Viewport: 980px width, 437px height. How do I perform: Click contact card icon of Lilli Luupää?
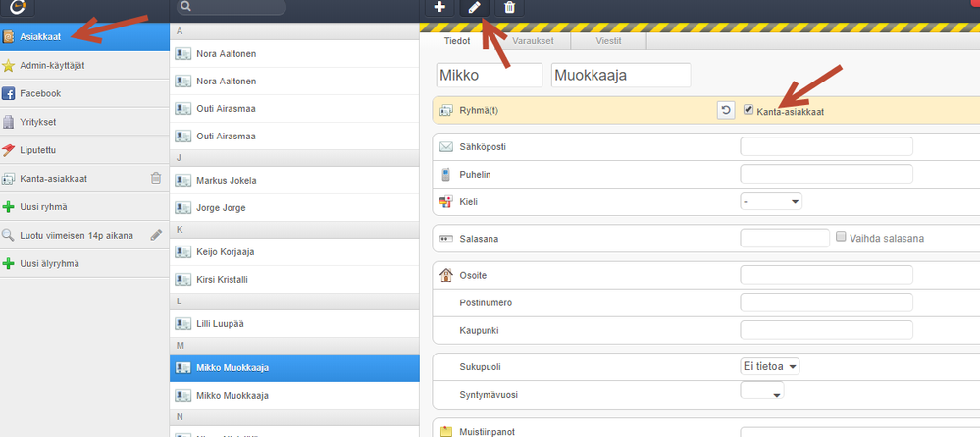pyautogui.click(x=183, y=324)
